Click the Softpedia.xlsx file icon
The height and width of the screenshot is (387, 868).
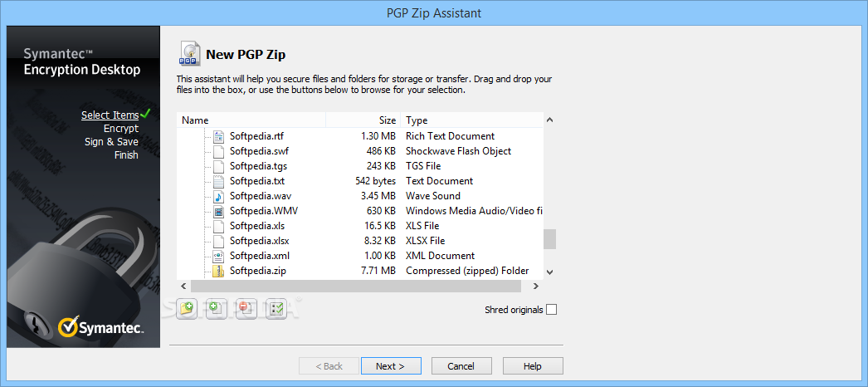click(219, 241)
